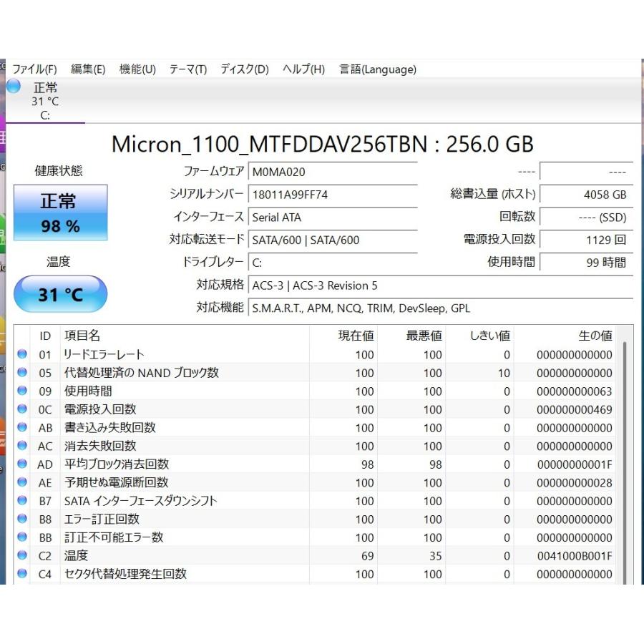Click the status indicator for 温度 attribute C2
This screenshot has width=644, height=644.
click(22, 555)
